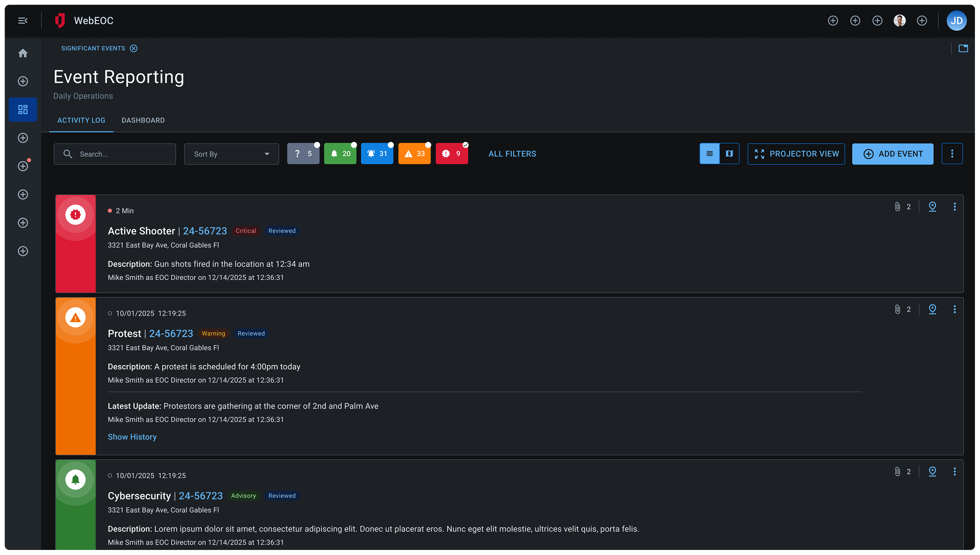Screen dimensions: 980x555
Task: Toggle the red critical filter showing 9
Action: [x=452, y=154]
